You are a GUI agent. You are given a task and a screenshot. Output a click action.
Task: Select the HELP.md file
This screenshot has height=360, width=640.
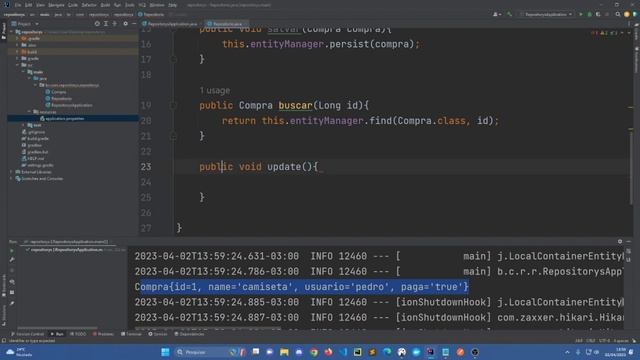point(33,158)
